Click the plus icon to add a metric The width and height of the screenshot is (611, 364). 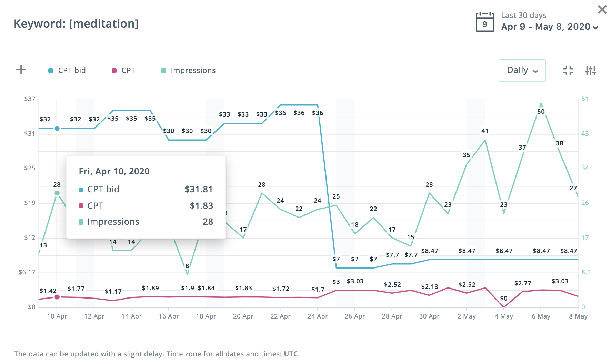click(21, 70)
